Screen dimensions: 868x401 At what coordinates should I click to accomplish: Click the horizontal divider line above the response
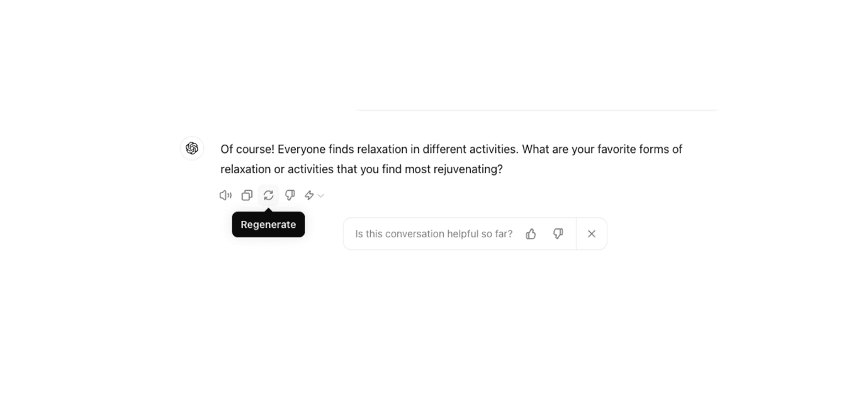tap(537, 110)
